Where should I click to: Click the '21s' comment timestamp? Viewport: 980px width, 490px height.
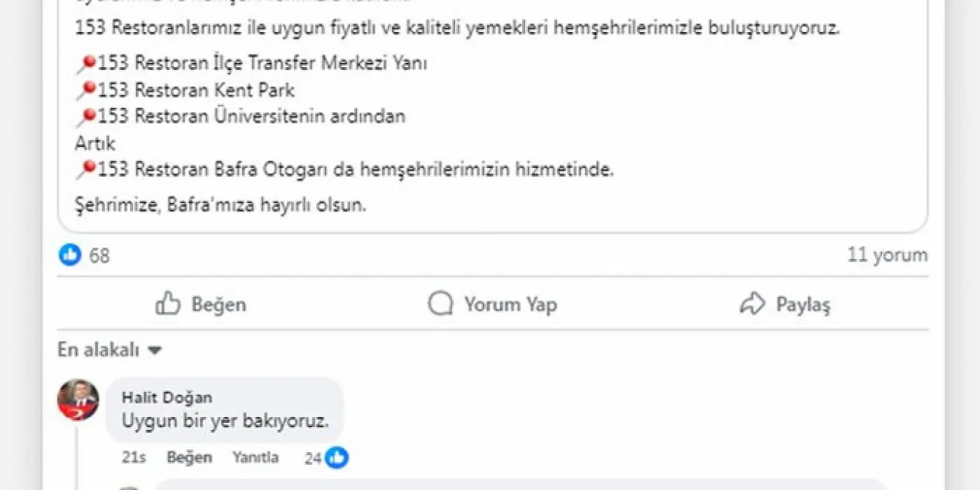(x=133, y=458)
